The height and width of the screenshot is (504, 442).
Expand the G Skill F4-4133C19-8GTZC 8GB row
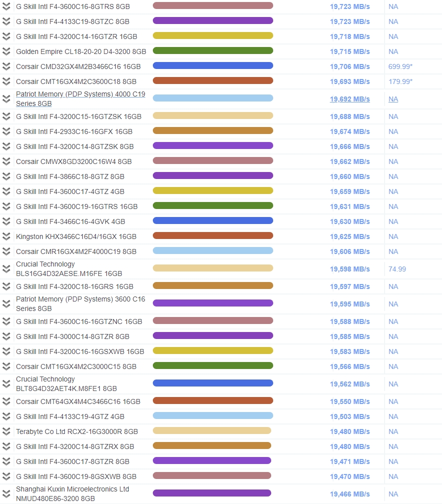(6, 21)
